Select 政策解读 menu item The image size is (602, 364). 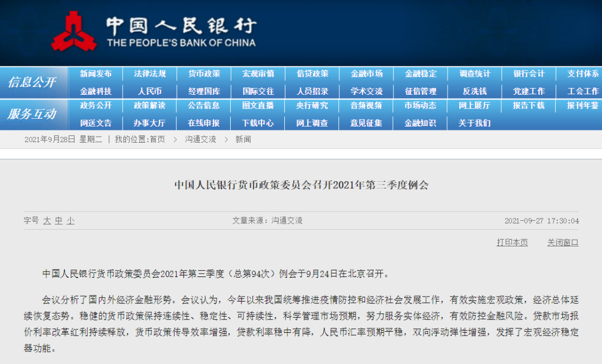149,105
